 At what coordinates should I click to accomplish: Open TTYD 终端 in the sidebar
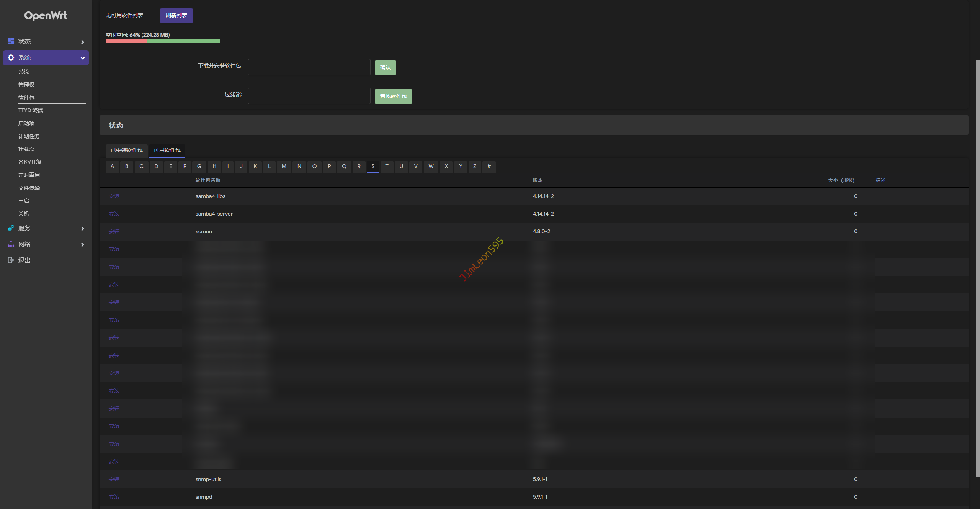[x=31, y=110]
